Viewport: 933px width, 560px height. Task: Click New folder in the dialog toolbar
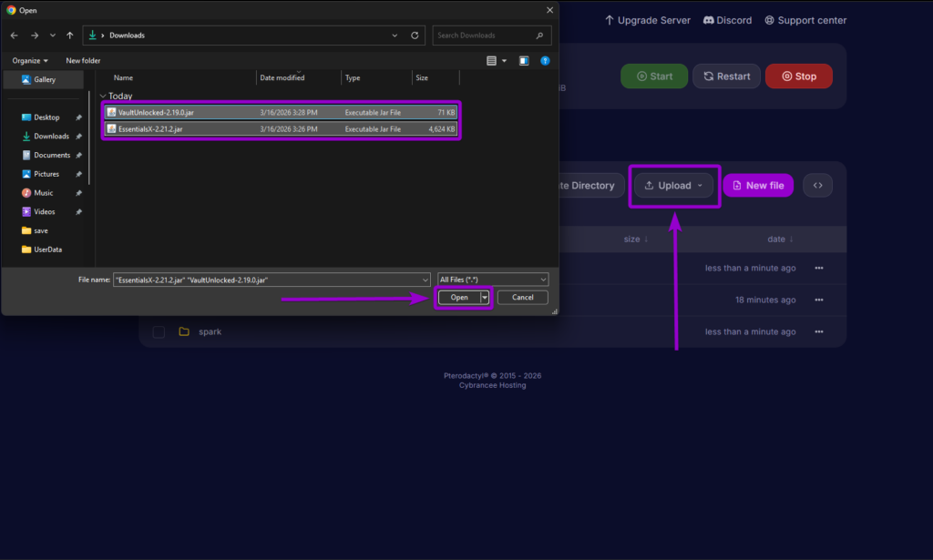[x=81, y=60]
